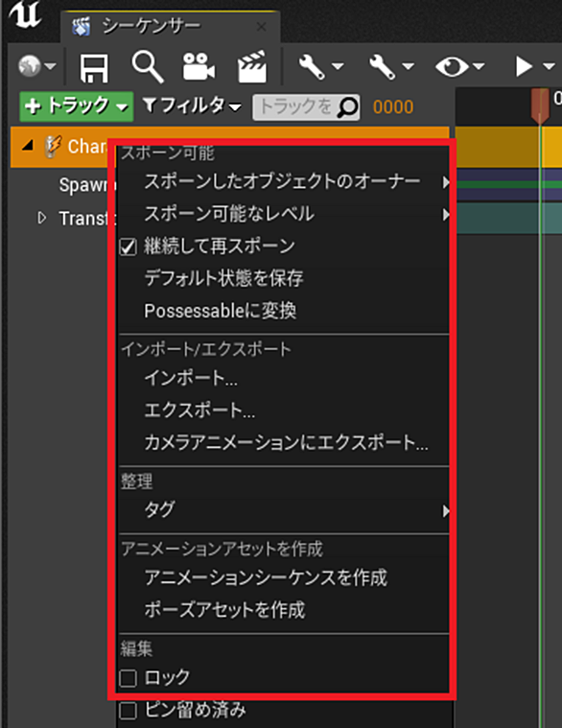
Task: Click the Unreal Engine logo icon
Action: tap(26, 14)
